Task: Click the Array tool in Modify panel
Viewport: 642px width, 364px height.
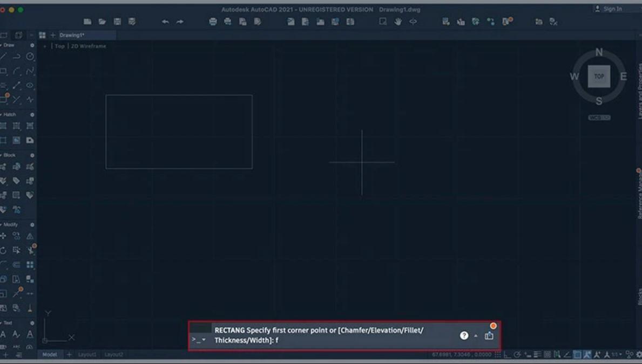Action: (30, 265)
